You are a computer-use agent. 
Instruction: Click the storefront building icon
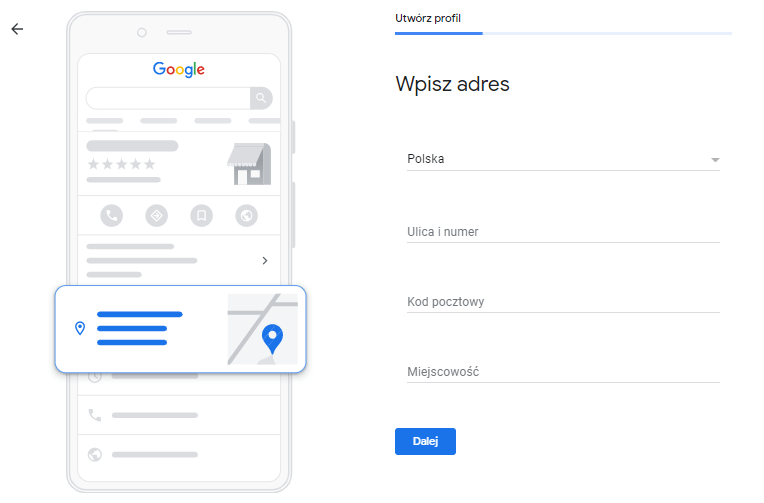(249, 163)
